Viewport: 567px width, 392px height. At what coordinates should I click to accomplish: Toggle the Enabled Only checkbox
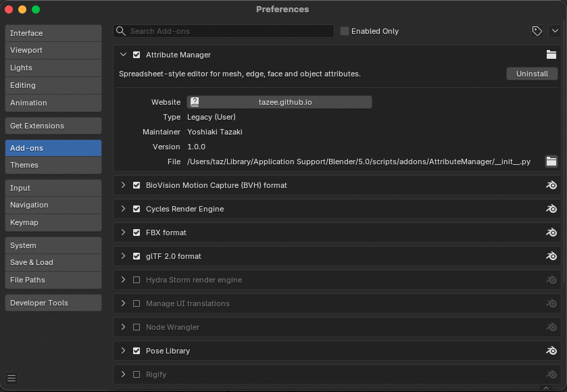click(345, 31)
